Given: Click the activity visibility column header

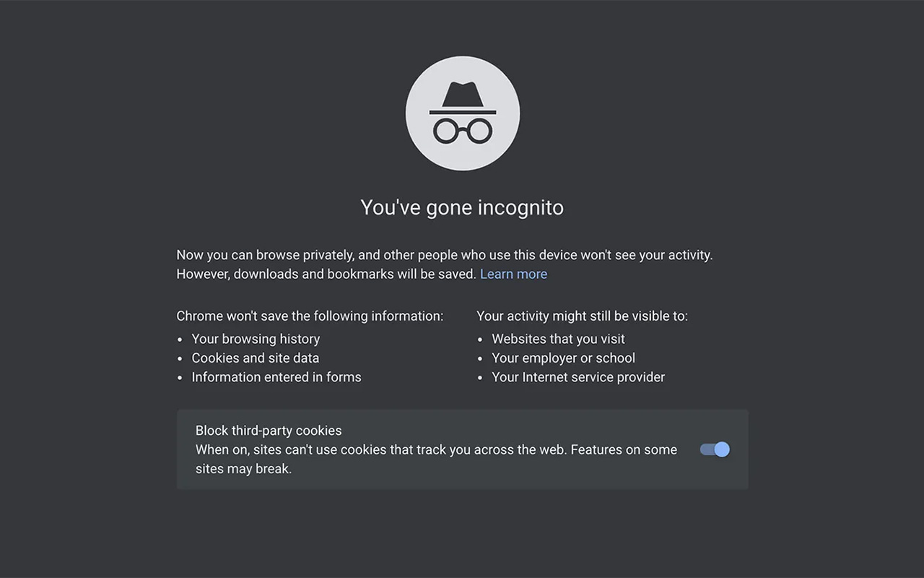Looking at the screenshot, I should point(582,316).
